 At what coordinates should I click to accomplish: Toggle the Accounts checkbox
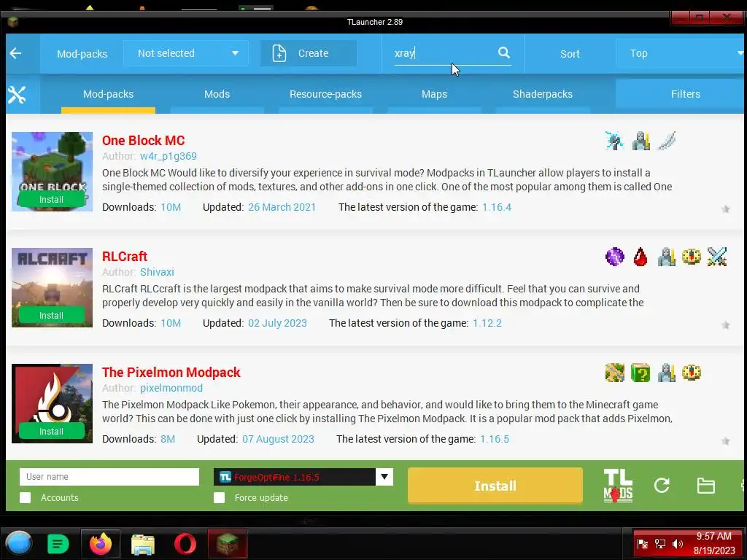26,497
